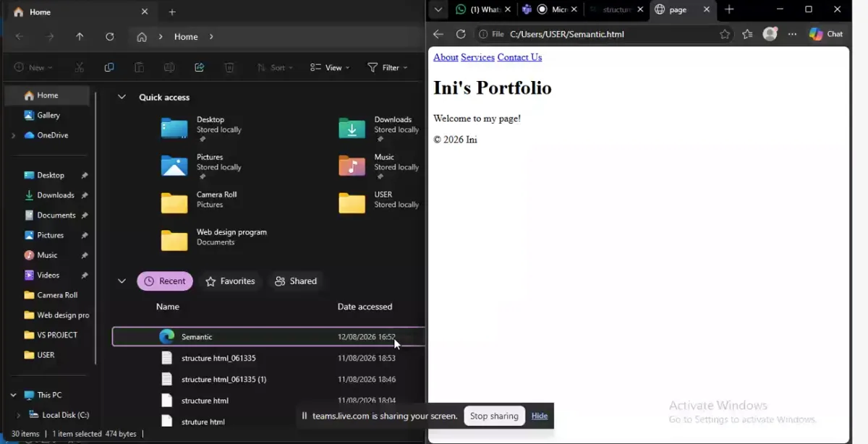Viewport: 868px width, 444px height.
Task: Collapse the Recent files section
Action: 122,281
